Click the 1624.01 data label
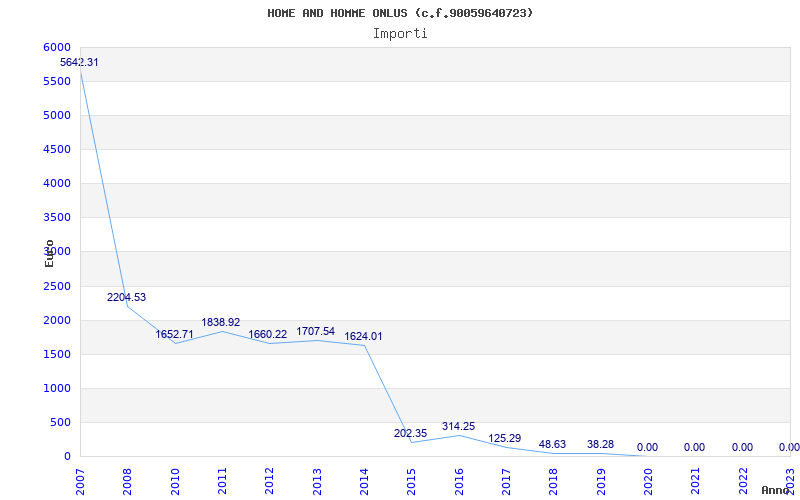Screen dimensions: 800x500 click(x=363, y=336)
